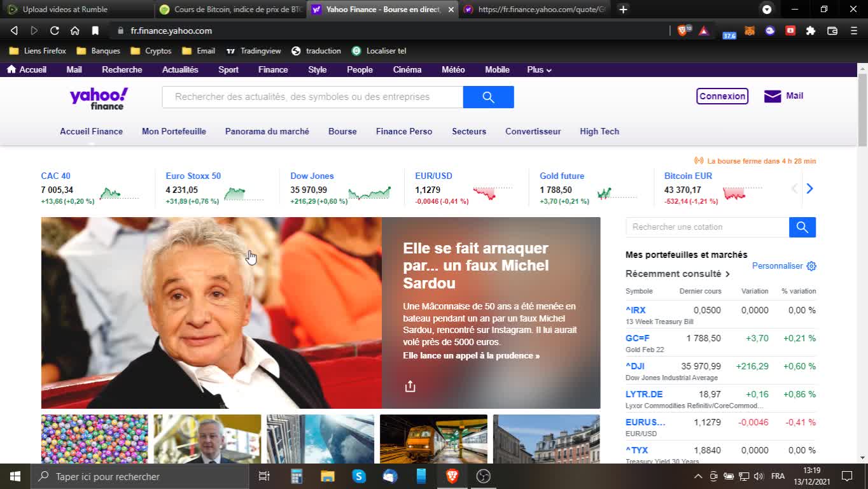Viewport: 868px width, 489px height.
Task: Open the tab search dropdown arrow
Action: (x=767, y=10)
